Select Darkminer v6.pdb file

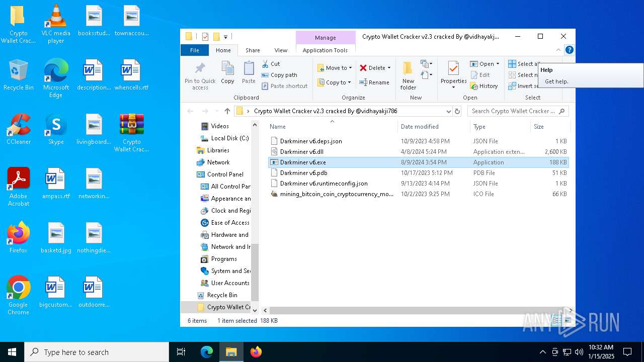(419, 173)
